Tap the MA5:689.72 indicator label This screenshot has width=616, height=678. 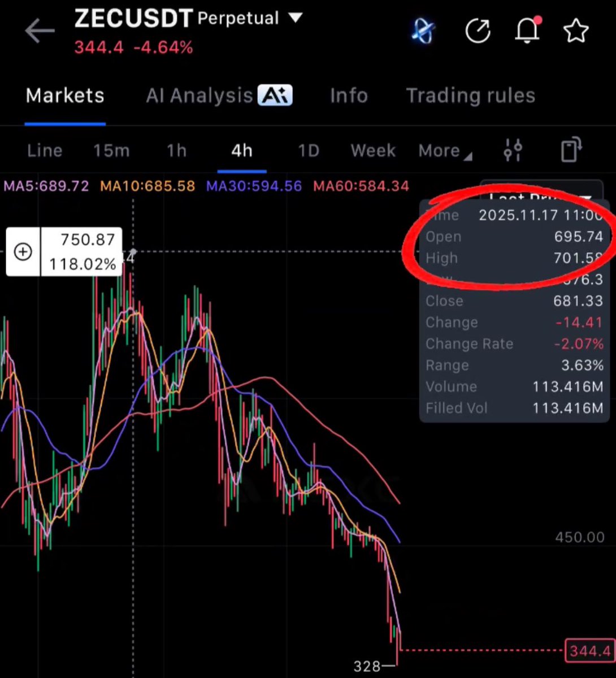[x=46, y=186]
